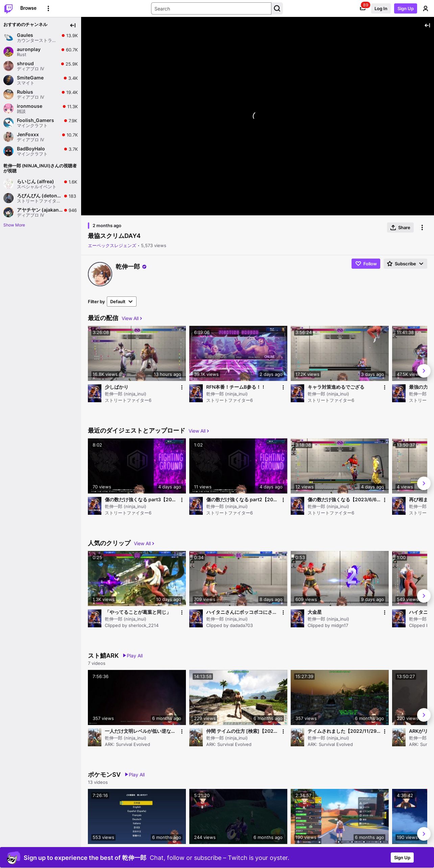Click the Clipped by midgn17 link

click(x=328, y=626)
